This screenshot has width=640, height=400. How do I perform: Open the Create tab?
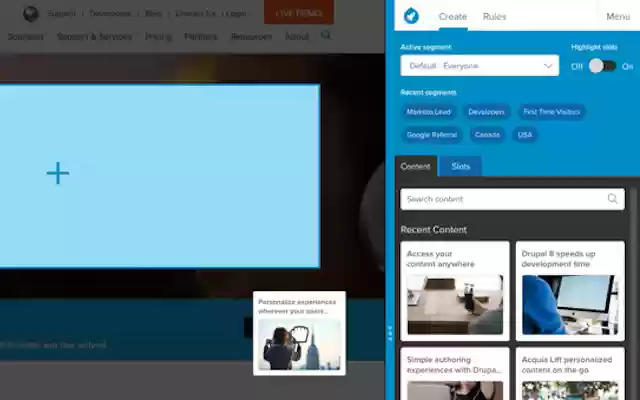(453, 16)
